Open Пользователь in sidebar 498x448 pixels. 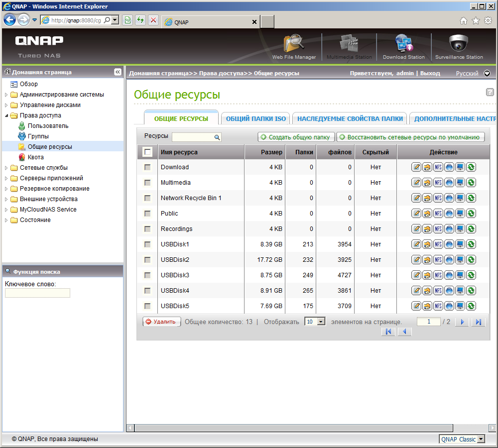(48, 126)
